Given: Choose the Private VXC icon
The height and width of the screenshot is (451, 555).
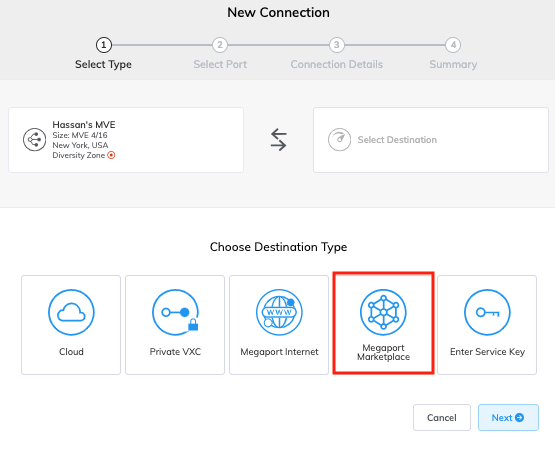Looking at the screenshot, I should coord(175,312).
